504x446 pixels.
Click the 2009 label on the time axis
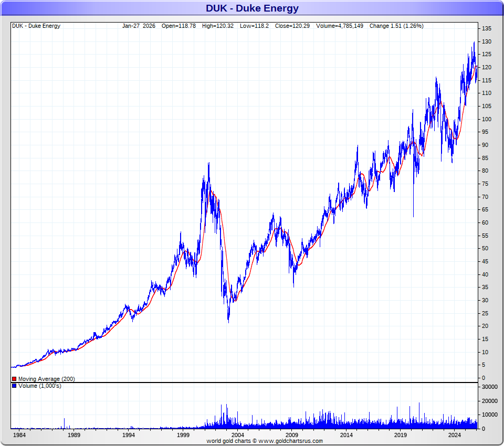pyautogui.click(x=292, y=435)
